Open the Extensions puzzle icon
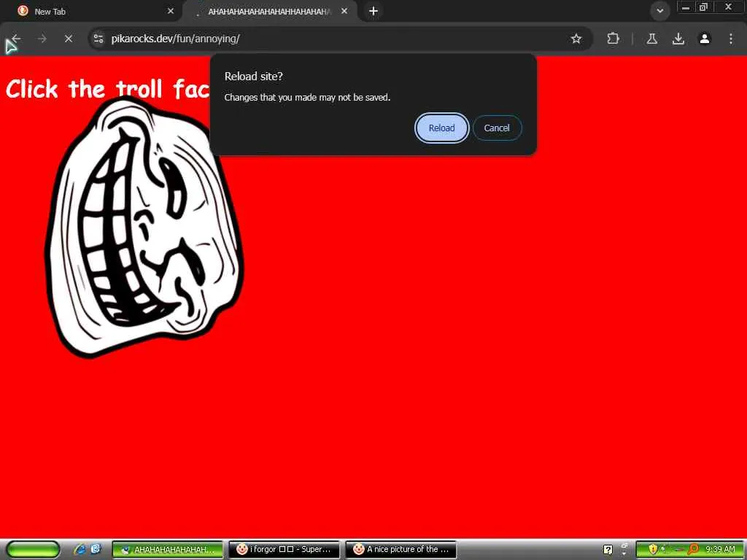 [x=613, y=39]
